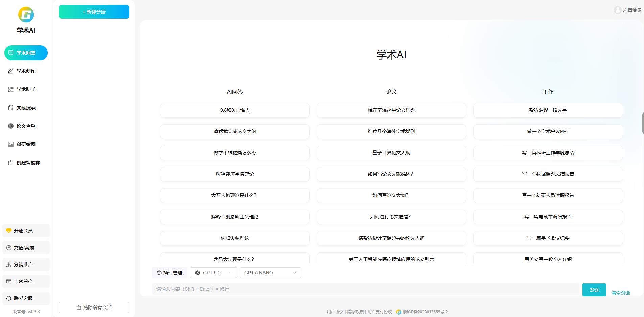Screen dimensions: 644x317
Task: Start a new session via 新建会话
Action: coord(94,12)
